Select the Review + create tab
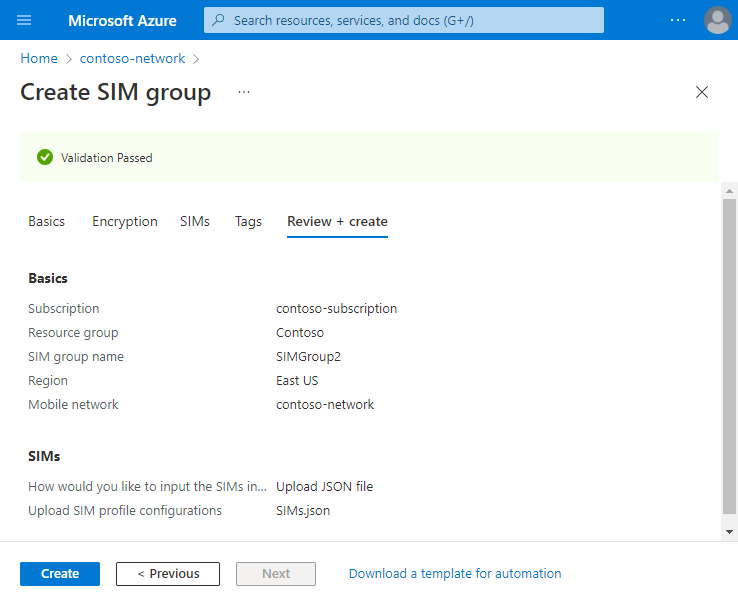The image size is (738, 606). coord(337,222)
